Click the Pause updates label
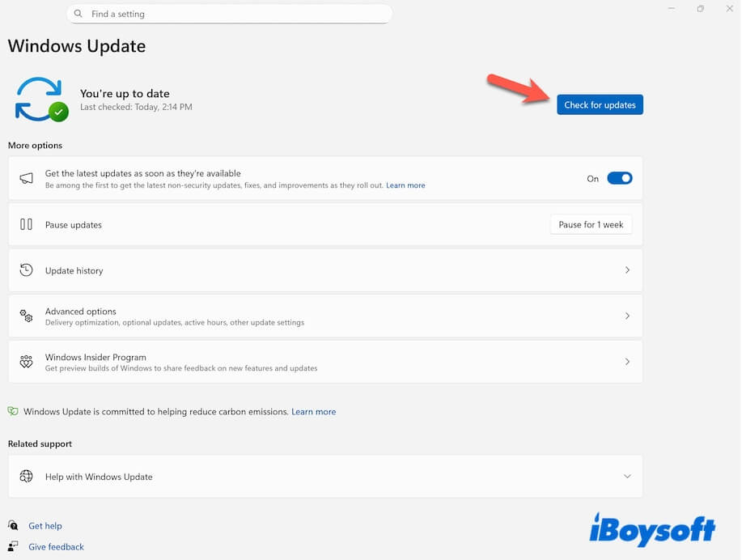Viewport: 742px width, 560px height. 74,225
